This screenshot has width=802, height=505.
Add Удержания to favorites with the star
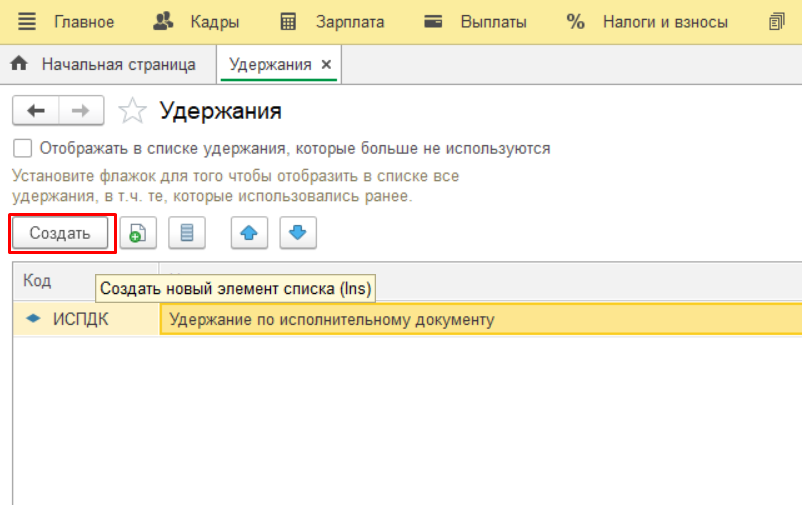[132, 111]
